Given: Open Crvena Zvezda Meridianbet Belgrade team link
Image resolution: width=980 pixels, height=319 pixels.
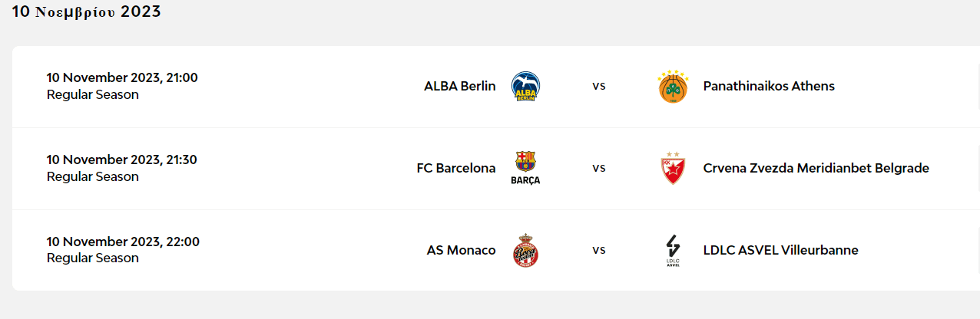Looking at the screenshot, I should click(816, 168).
